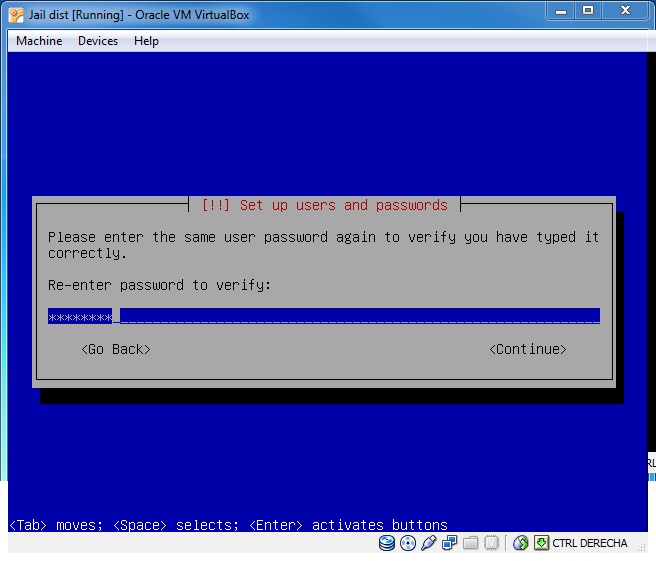This screenshot has width=656, height=561.
Task: Open the Machine menu
Action: (39, 41)
